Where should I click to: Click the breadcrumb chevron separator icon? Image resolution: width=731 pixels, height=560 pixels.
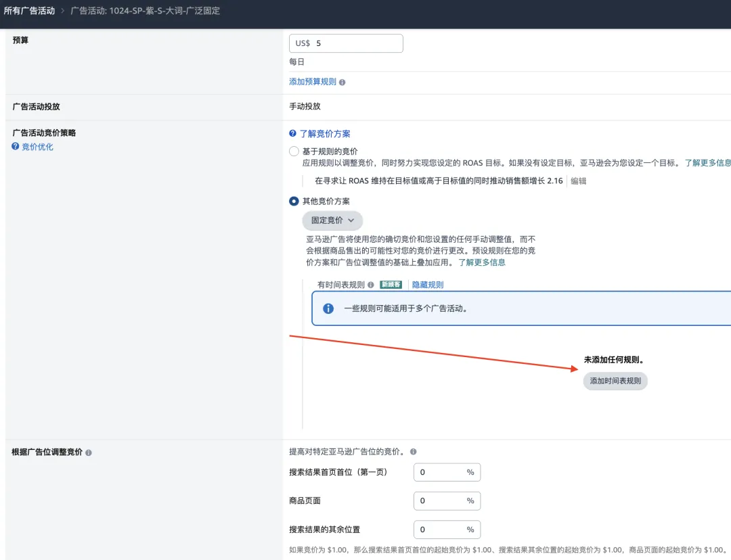tap(62, 11)
